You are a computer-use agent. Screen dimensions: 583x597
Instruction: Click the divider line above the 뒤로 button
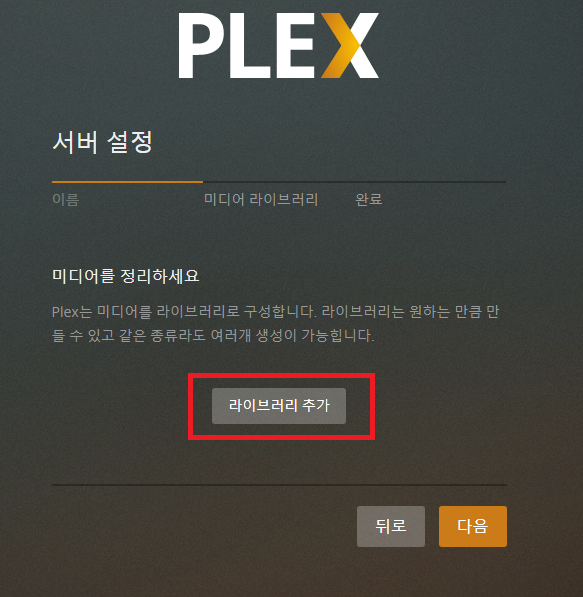279,485
